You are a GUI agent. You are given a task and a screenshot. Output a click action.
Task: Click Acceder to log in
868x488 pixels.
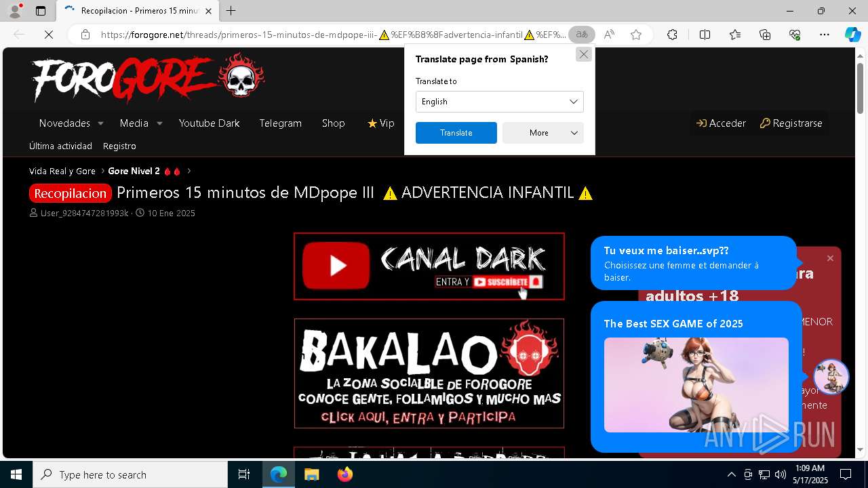coord(721,123)
